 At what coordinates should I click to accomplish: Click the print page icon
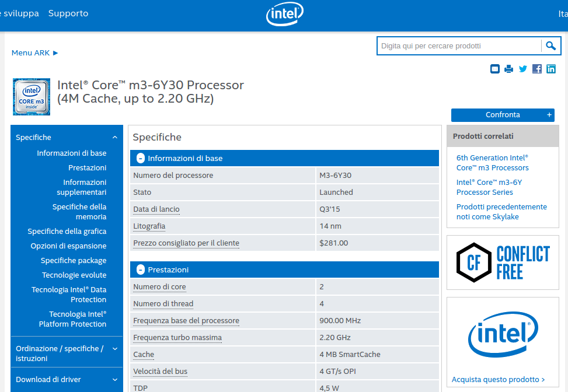coord(509,69)
